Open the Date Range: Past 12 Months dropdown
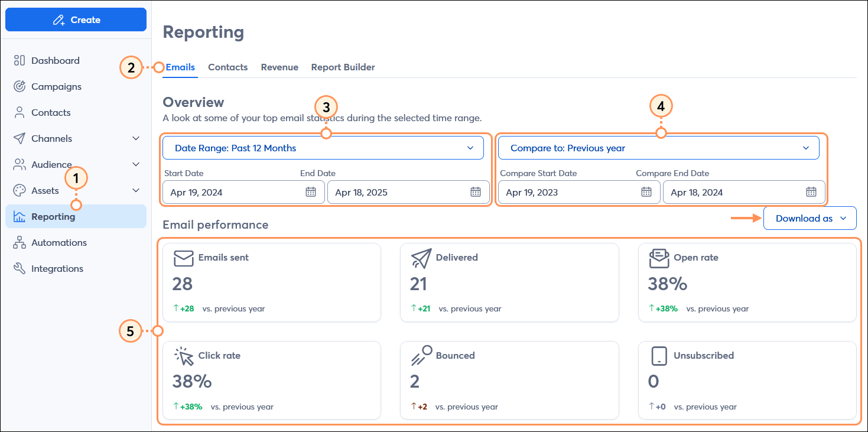Image resolution: width=868 pixels, height=432 pixels. [323, 147]
